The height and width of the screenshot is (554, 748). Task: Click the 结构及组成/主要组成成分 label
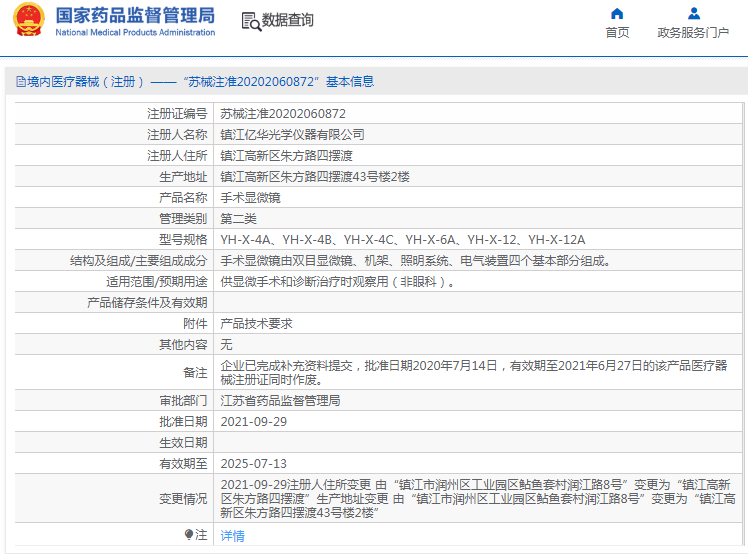[x=138, y=261]
